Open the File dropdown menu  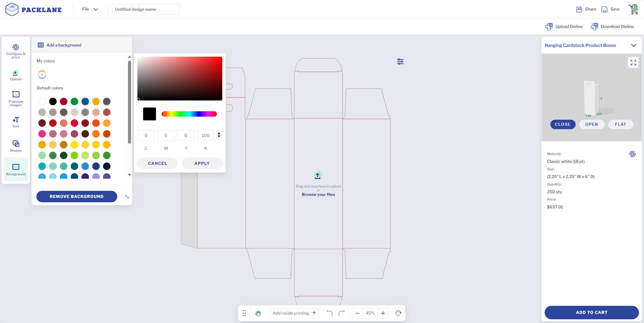90,9
